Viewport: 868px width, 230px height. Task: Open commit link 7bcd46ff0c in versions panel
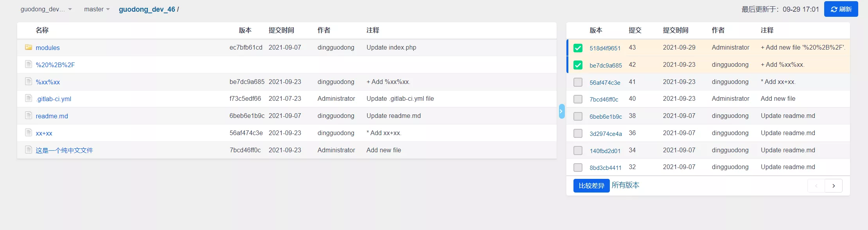pos(604,100)
